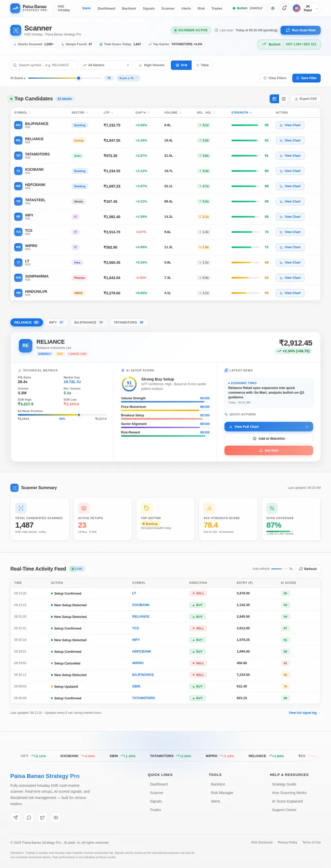Image resolution: width=331 pixels, height=868 pixels.
Task: Open the All Sectors dropdown
Action: coord(106,65)
